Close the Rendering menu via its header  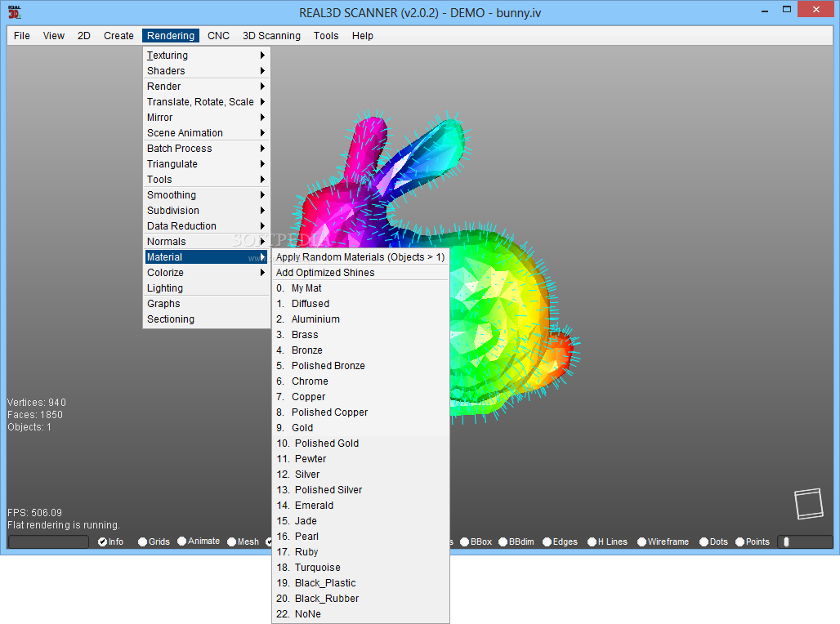171,36
